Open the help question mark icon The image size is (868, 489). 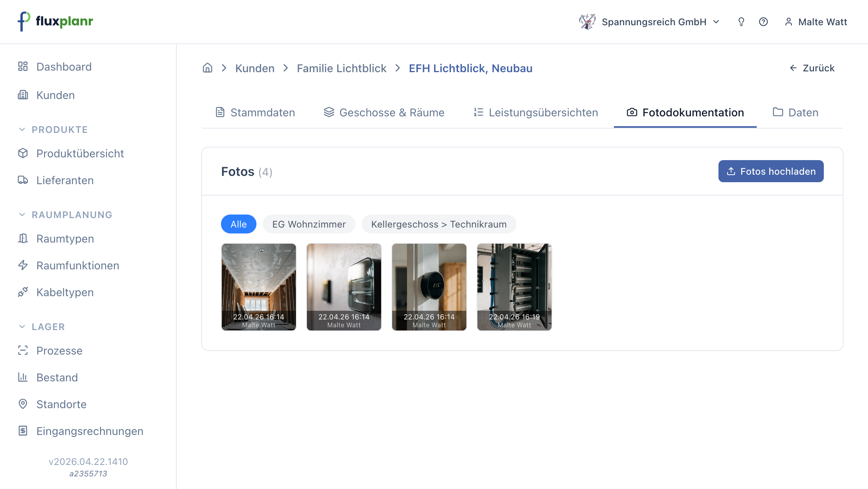coord(763,22)
